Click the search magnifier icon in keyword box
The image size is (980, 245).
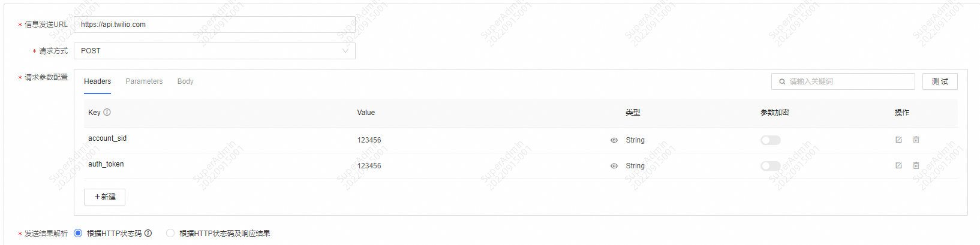[782, 81]
